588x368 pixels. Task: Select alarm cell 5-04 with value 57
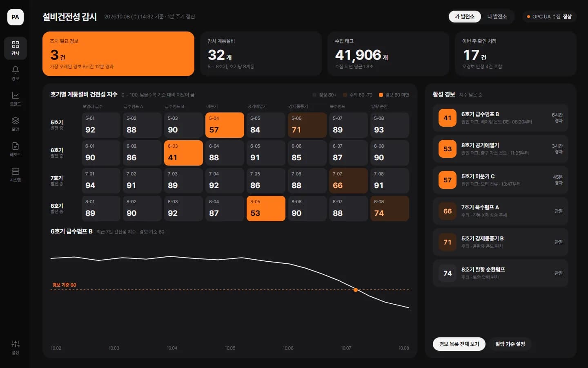click(x=225, y=125)
